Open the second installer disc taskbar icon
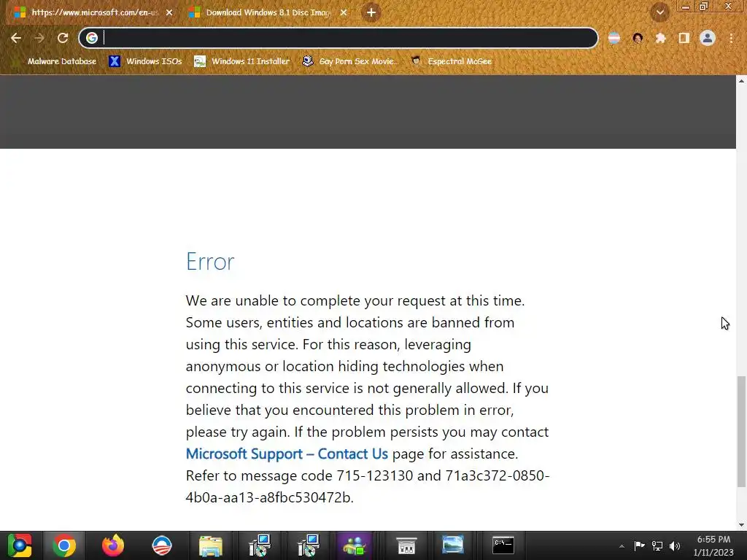This screenshot has width=747, height=560. click(x=309, y=545)
